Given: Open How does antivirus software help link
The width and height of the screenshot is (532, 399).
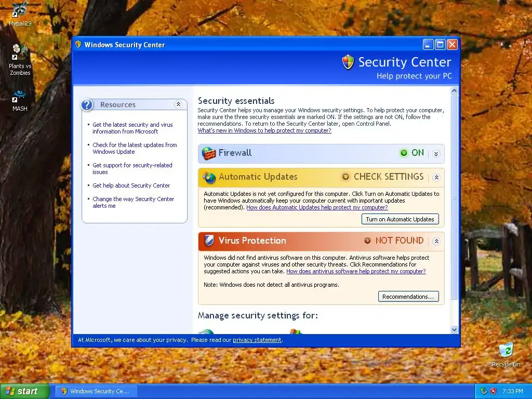Looking at the screenshot, I should (356, 271).
